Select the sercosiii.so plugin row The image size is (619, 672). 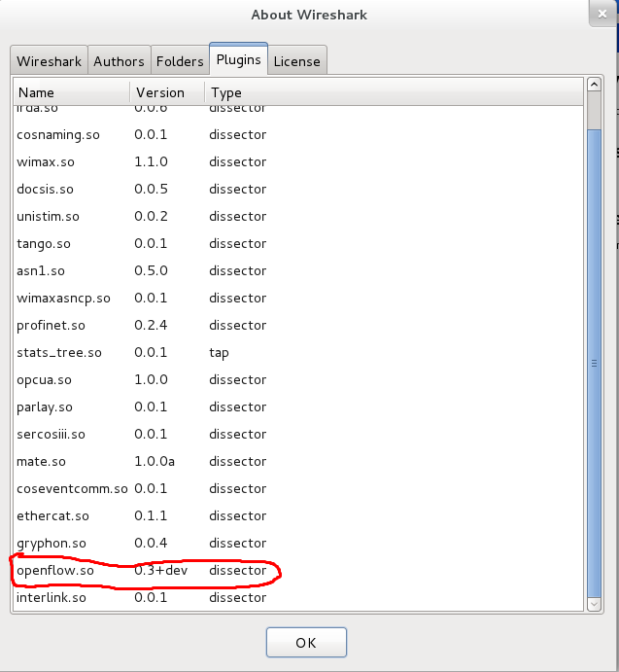298,434
